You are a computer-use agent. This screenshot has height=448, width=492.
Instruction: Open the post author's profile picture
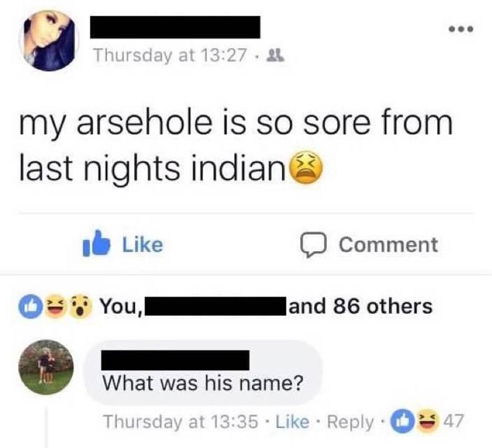[x=49, y=41]
